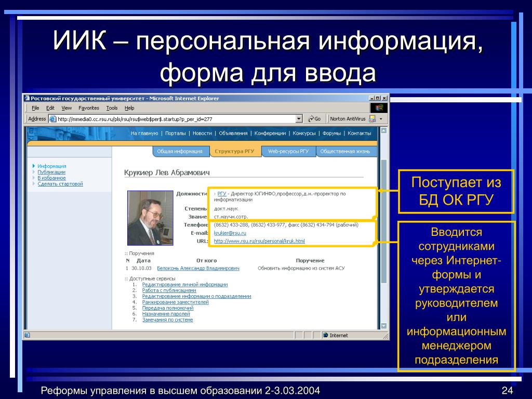Click the scrollbar up arrow
Image resolution: width=532 pixels, height=399 pixels.
coord(384,130)
